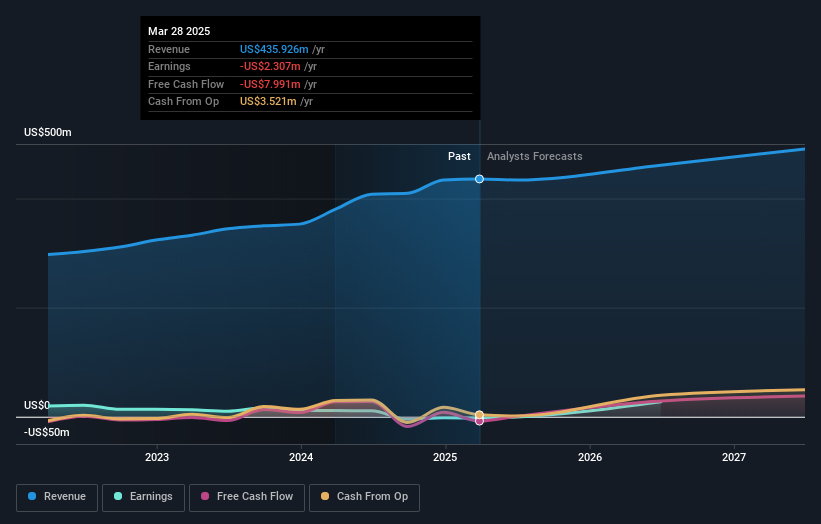
Task: Click the 'Earnings' row label in tooltip
Action: tap(169, 66)
